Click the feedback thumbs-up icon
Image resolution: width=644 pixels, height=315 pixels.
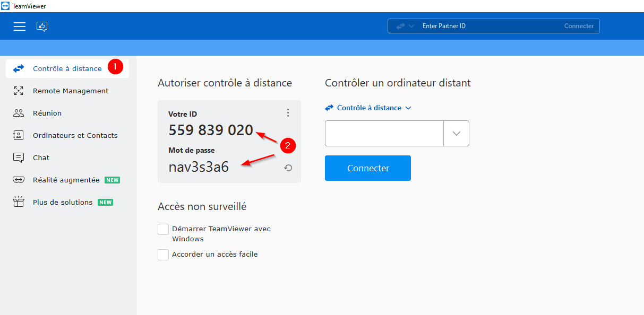coord(42,26)
